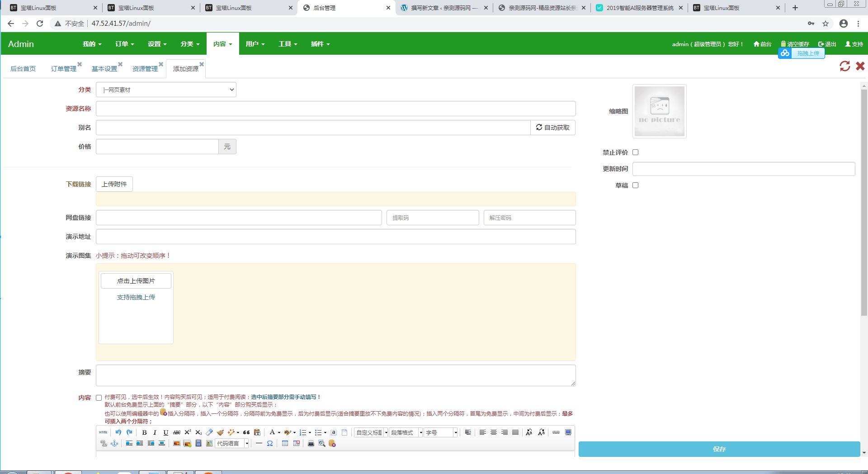Insert single image in editor

point(176,443)
